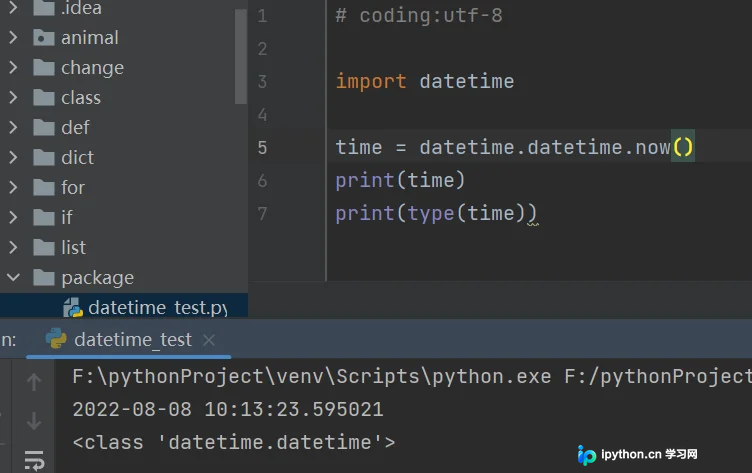Select the for folder icon
The width and height of the screenshot is (752, 473).
44,188
